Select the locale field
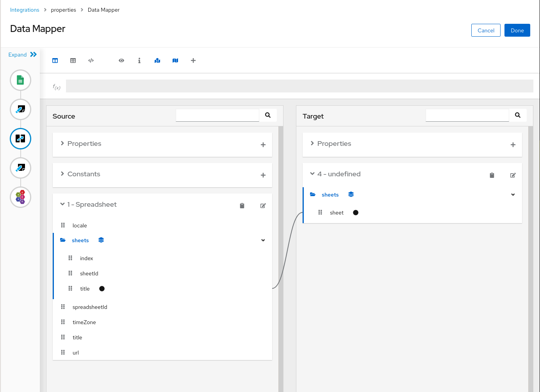The width and height of the screenshot is (540, 392). click(x=80, y=225)
